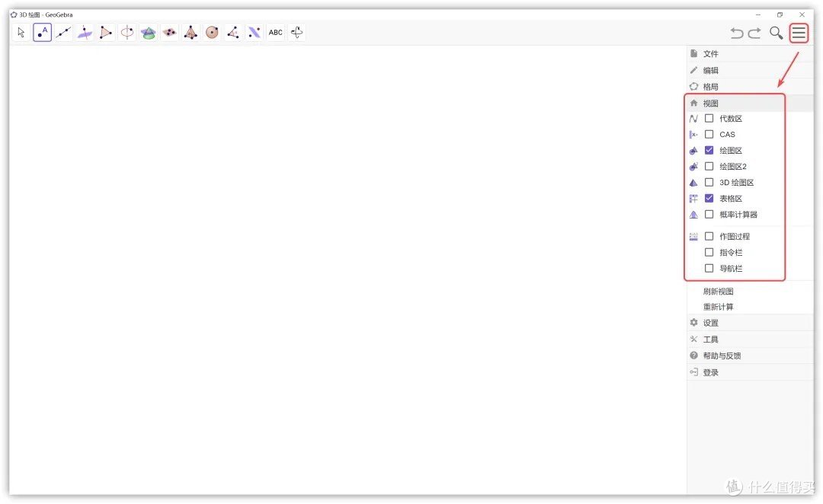Select the Plane through Three Points tool
Image resolution: width=823 pixels, height=504 pixels.
click(x=169, y=33)
